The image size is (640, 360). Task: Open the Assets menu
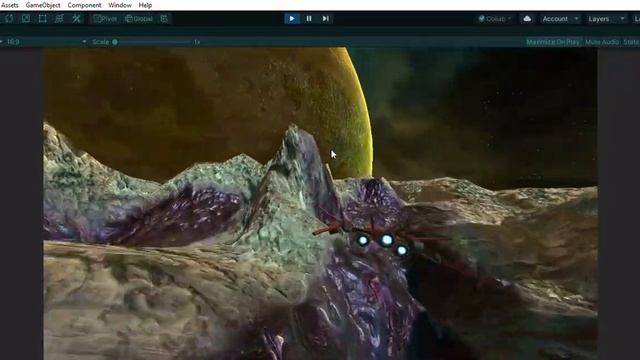click(x=9, y=5)
